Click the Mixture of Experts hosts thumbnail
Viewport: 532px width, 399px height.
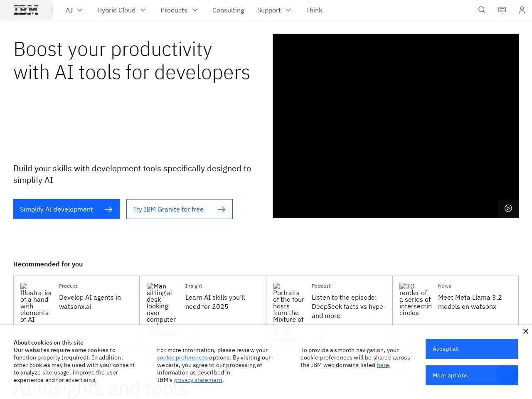[x=289, y=313]
